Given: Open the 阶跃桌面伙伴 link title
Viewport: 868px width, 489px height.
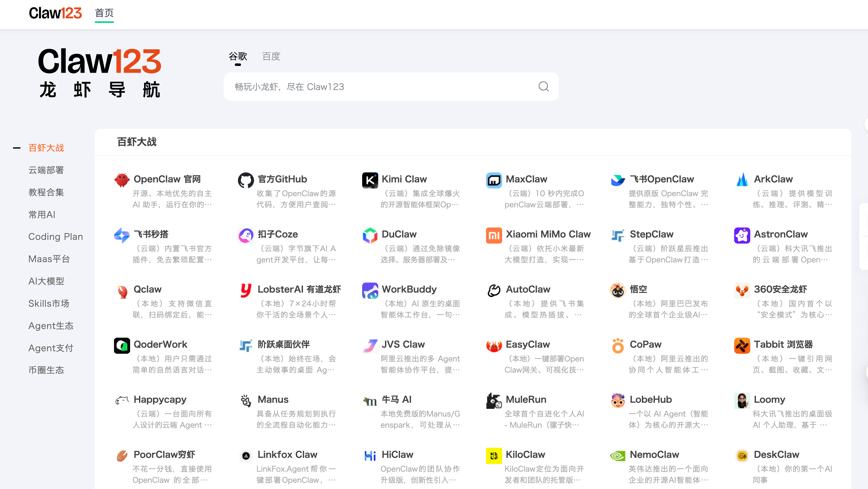Looking at the screenshot, I should (283, 344).
